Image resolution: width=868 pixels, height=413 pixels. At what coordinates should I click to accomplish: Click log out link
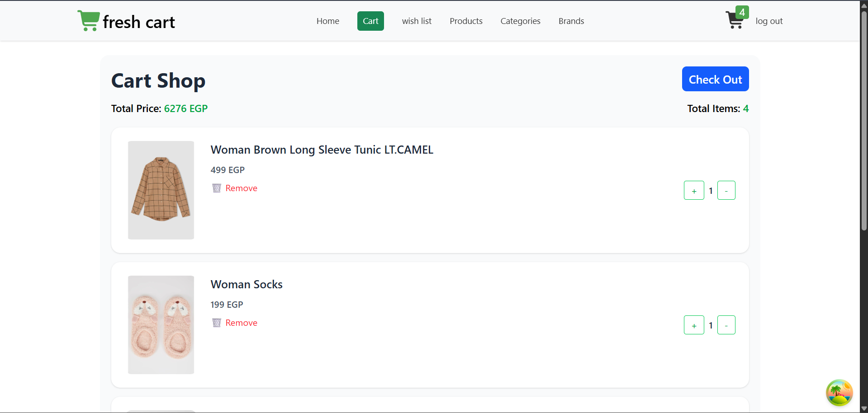pyautogui.click(x=769, y=21)
